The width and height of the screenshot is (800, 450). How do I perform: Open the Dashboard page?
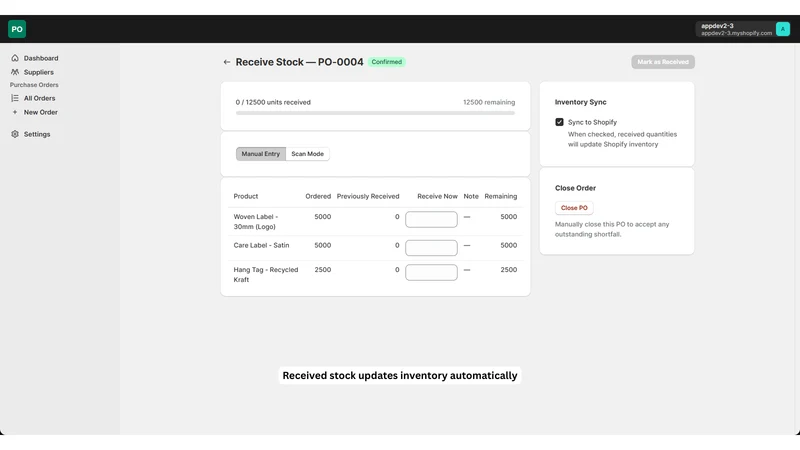(41, 58)
